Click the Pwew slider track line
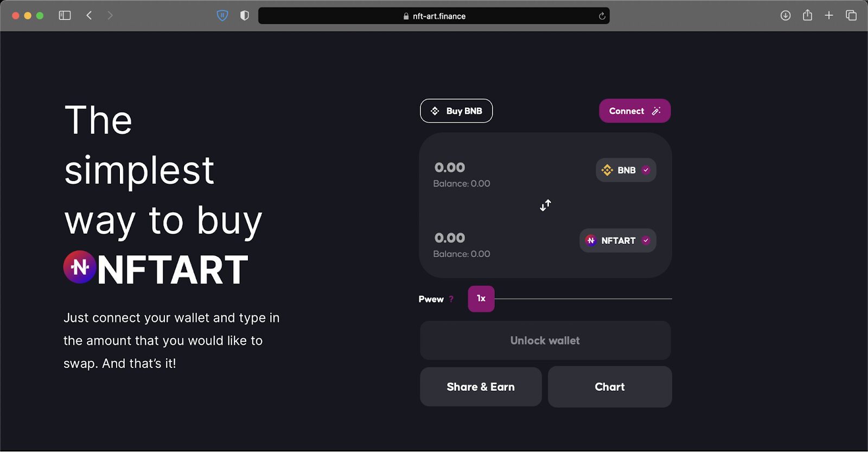 click(x=583, y=299)
